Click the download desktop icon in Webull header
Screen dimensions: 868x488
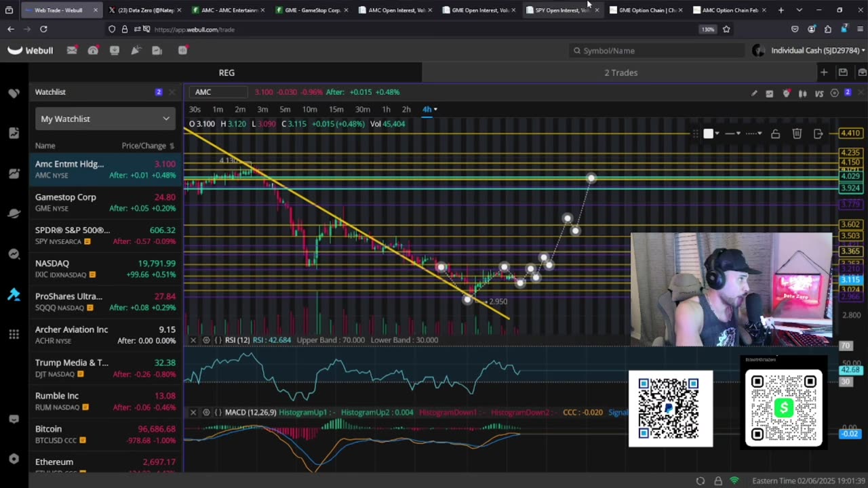tap(114, 50)
